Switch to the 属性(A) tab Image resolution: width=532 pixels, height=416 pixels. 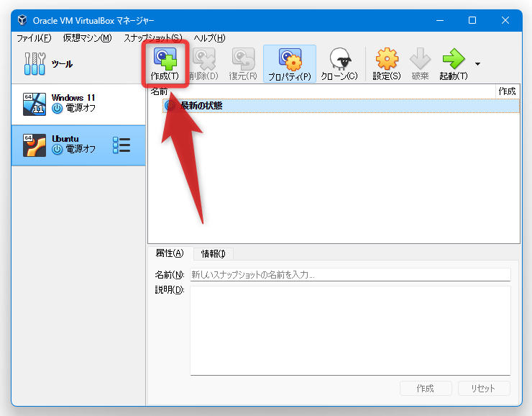pyautogui.click(x=170, y=253)
